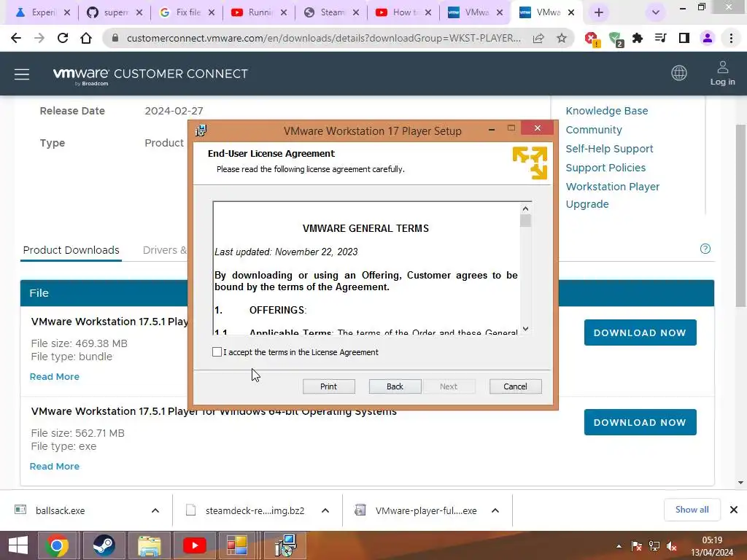747x560 pixels.
Task: Open the tab search dropdown
Action: coord(656,13)
